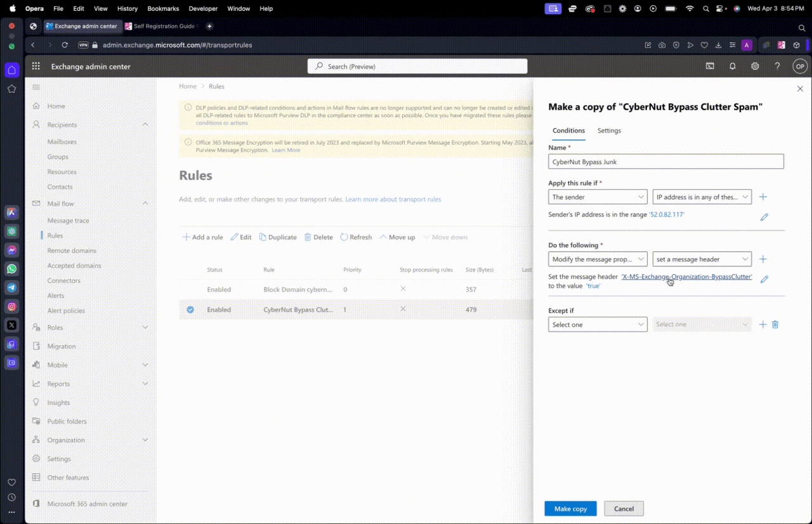Open settings gear in Exchange header
The image size is (812, 524).
coord(755,66)
